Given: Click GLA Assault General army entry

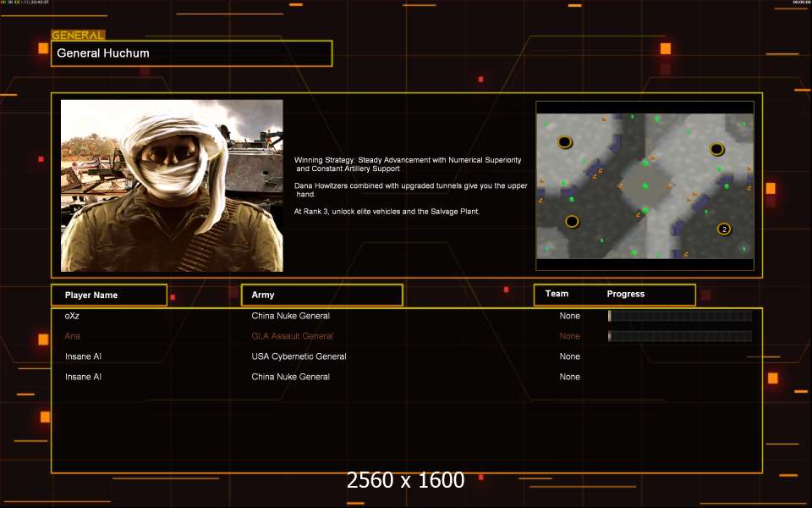Looking at the screenshot, I should (x=292, y=336).
